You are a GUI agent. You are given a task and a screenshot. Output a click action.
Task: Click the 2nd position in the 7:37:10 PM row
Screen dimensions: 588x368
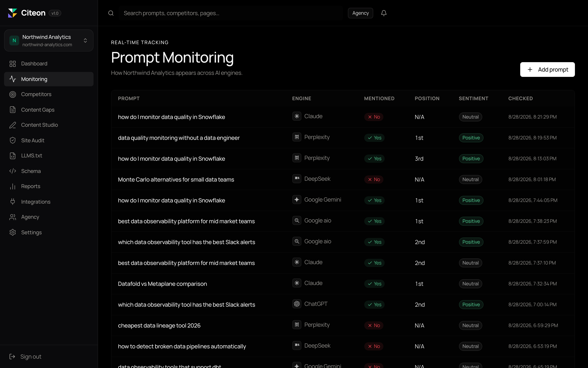(420, 263)
